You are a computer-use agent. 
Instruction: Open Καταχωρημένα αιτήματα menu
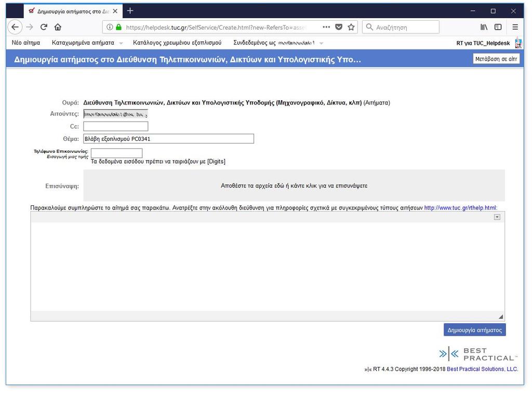(x=83, y=43)
